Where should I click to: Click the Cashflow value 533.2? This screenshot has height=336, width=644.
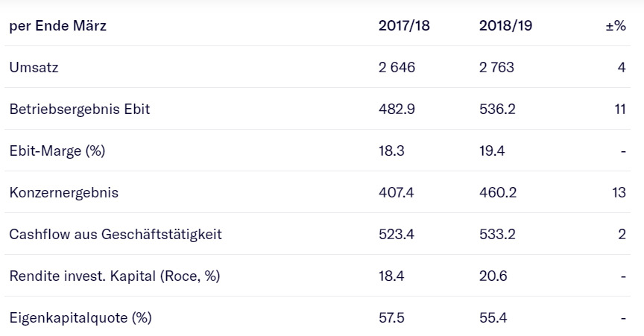coord(496,235)
